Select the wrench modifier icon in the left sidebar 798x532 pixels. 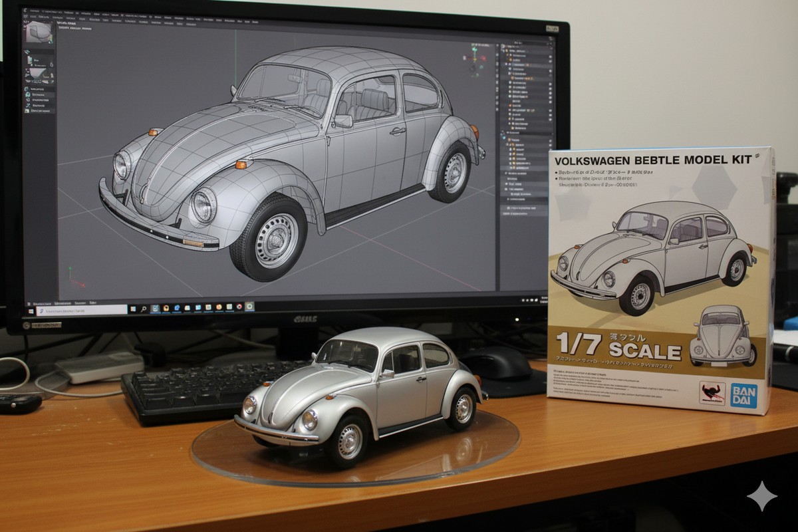click(27, 105)
